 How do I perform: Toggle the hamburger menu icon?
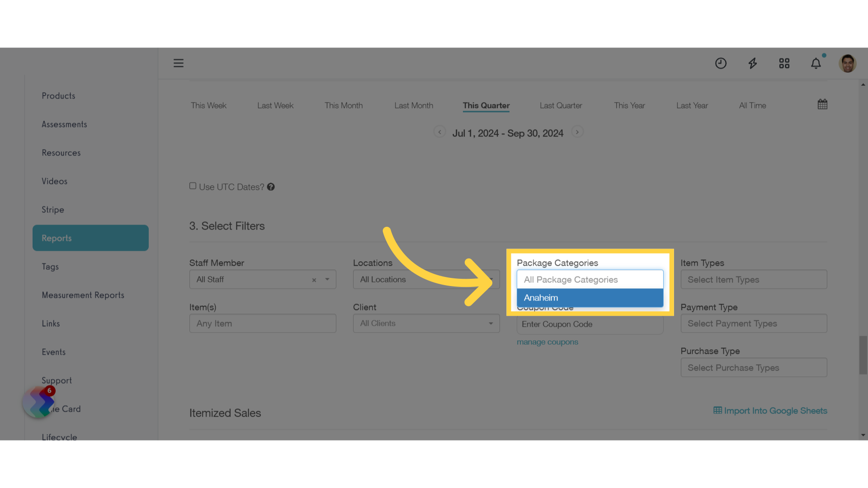178,62
